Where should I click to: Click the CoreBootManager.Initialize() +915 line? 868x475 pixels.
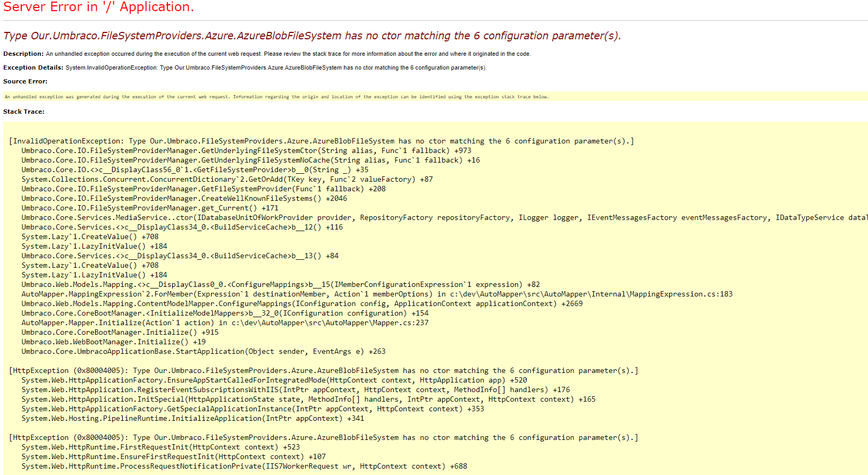point(120,332)
